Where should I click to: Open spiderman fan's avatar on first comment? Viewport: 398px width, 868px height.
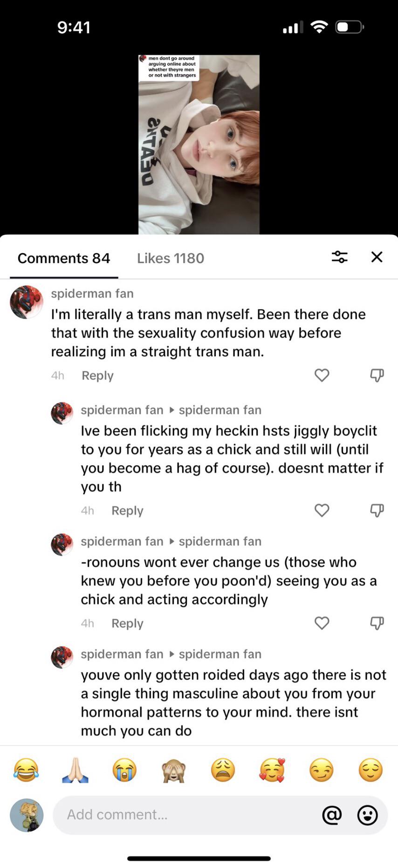click(26, 302)
